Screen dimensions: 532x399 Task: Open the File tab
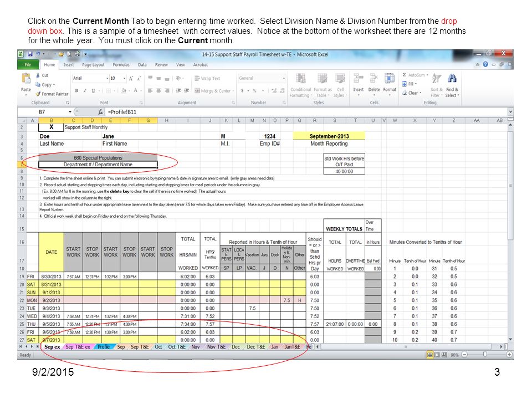click(28, 64)
